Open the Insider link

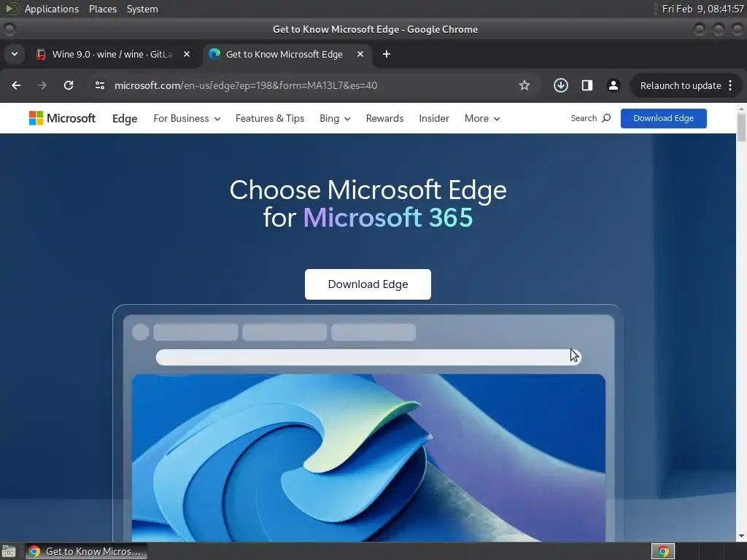434,119
